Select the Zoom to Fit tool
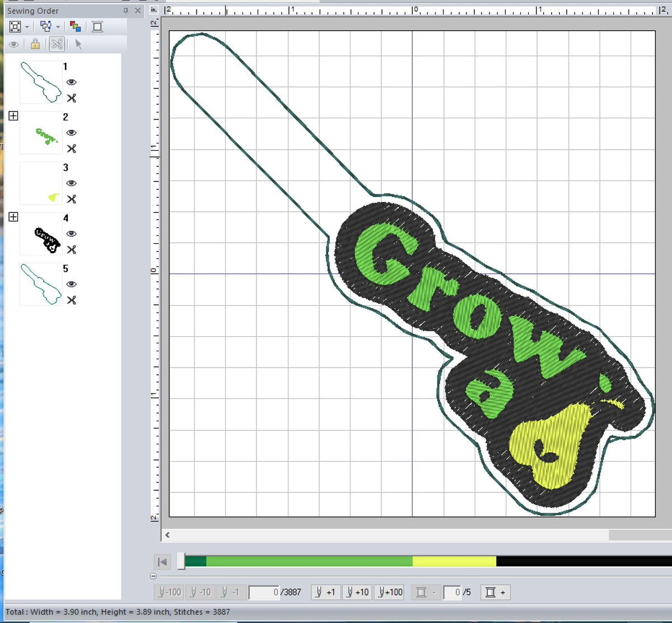672x623 pixels. [x=14, y=26]
